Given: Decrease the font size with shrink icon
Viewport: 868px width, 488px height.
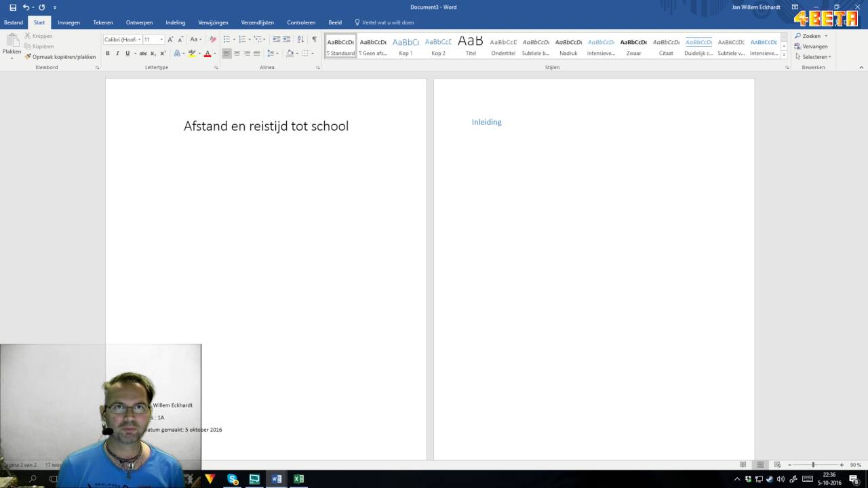Looking at the screenshot, I should (x=180, y=39).
